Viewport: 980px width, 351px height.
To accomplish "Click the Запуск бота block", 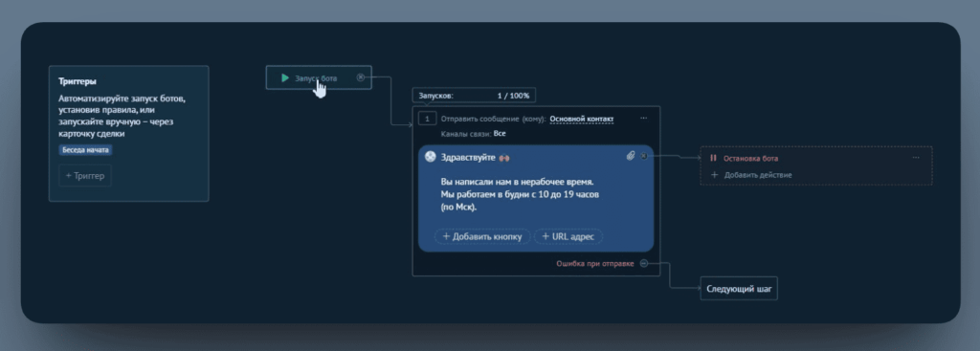I will (319, 78).
